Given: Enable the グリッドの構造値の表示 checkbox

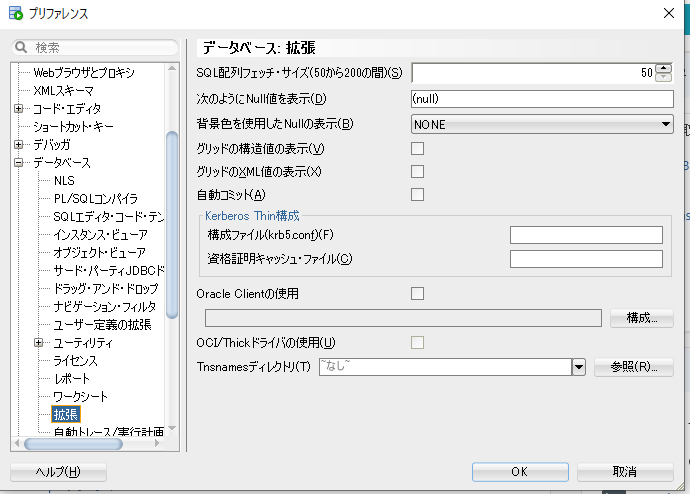Looking at the screenshot, I should point(417,149).
